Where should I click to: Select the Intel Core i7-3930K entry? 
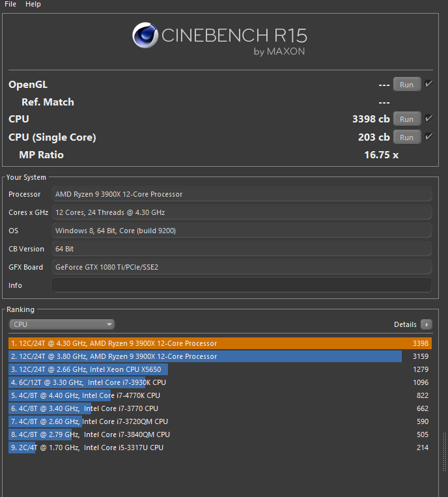[220, 382]
